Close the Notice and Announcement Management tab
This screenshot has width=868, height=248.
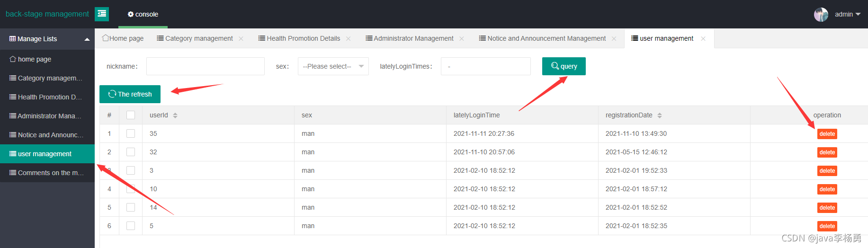pos(614,38)
